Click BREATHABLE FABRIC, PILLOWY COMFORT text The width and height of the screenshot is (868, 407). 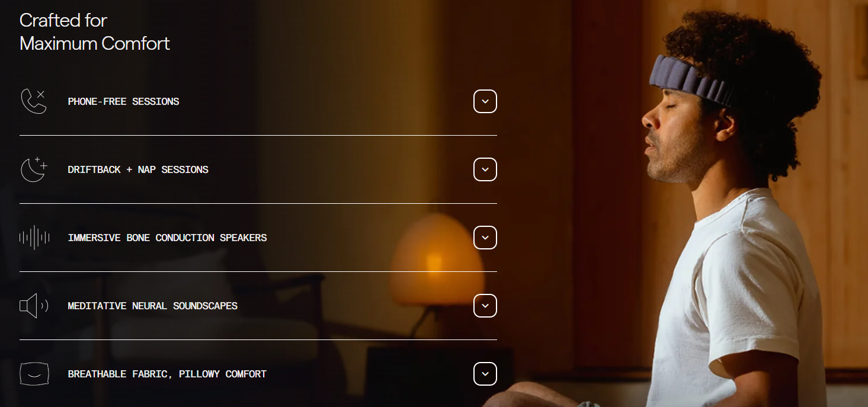167,374
